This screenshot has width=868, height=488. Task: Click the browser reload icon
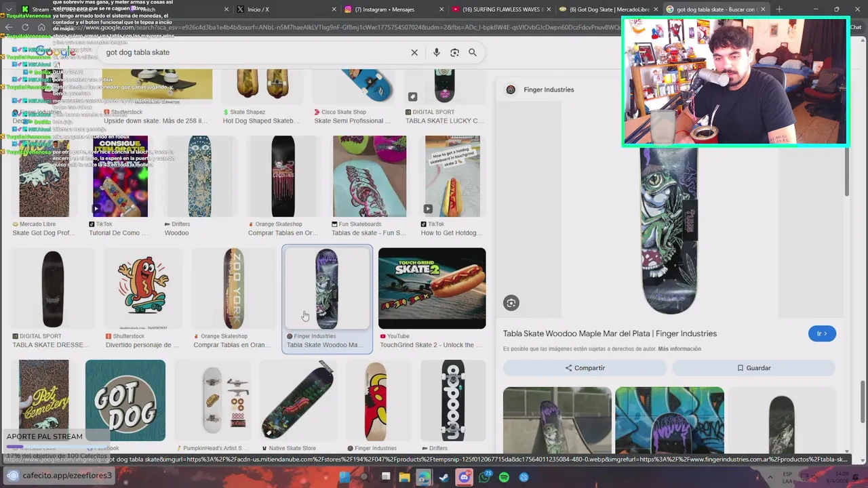coord(25,27)
